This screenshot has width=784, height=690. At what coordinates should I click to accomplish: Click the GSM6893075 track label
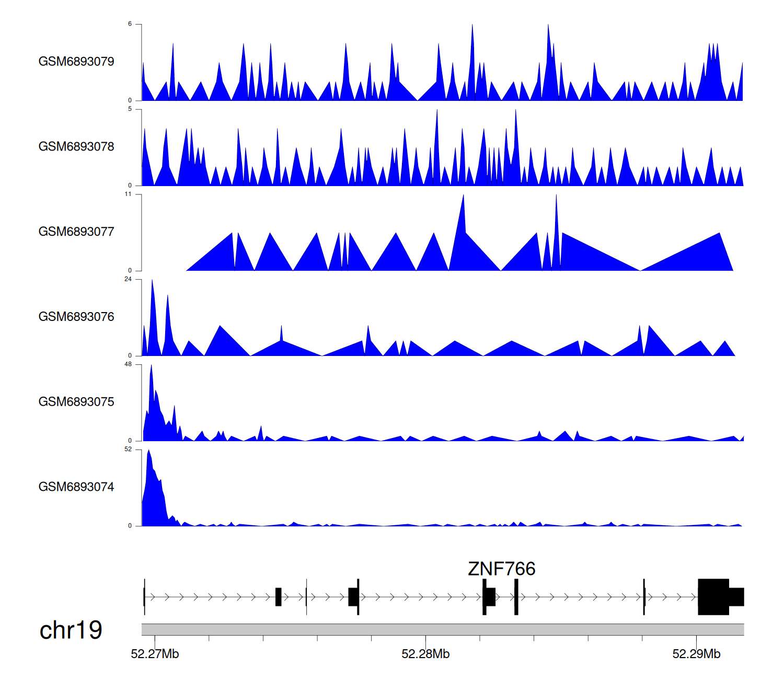tap(76, 402)
